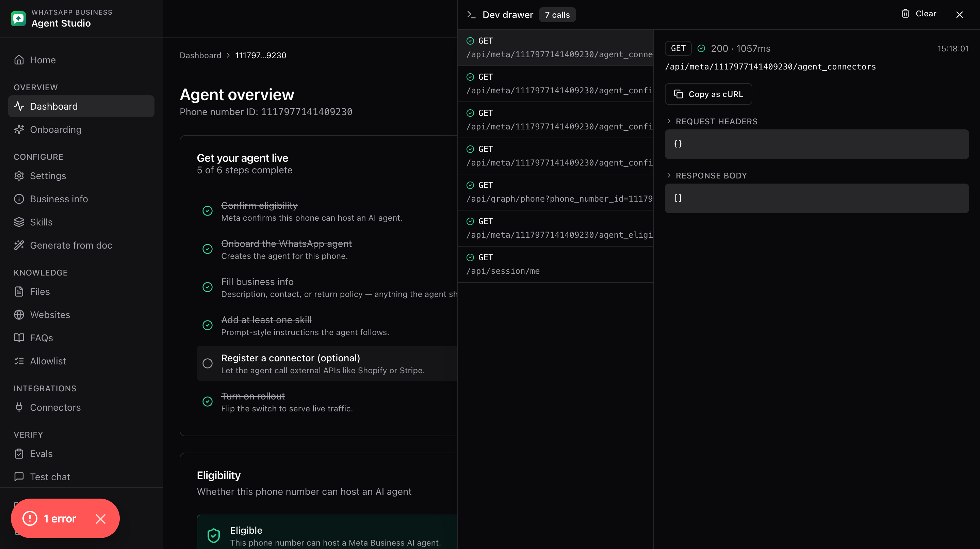
Task: Close the Dev drawer panel
Action: 960,14
